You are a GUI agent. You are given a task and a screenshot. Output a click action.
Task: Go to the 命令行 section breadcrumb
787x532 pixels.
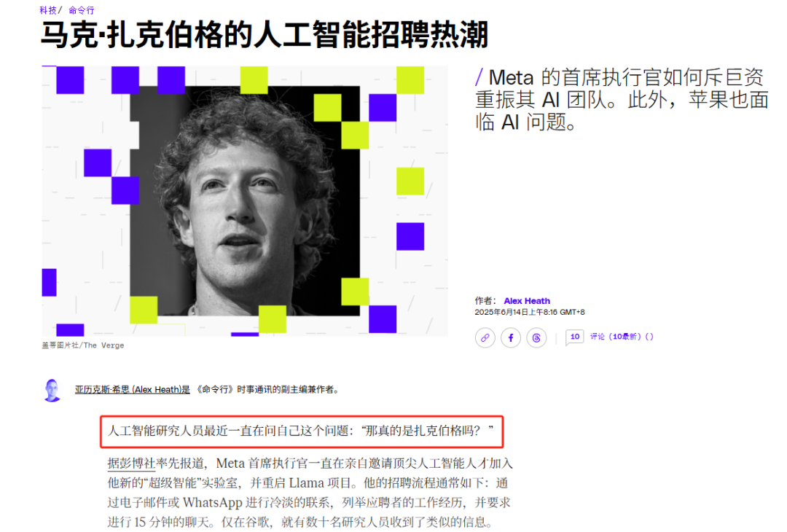[82, 10]
